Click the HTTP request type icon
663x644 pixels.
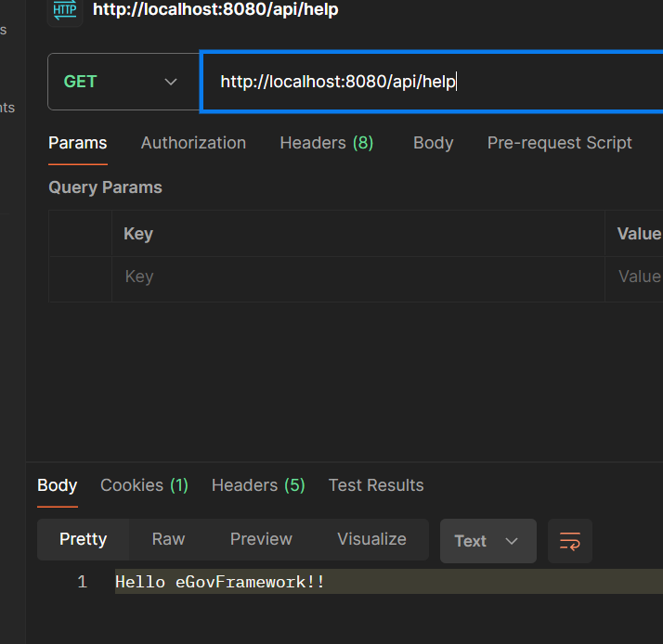coord(65,10)
